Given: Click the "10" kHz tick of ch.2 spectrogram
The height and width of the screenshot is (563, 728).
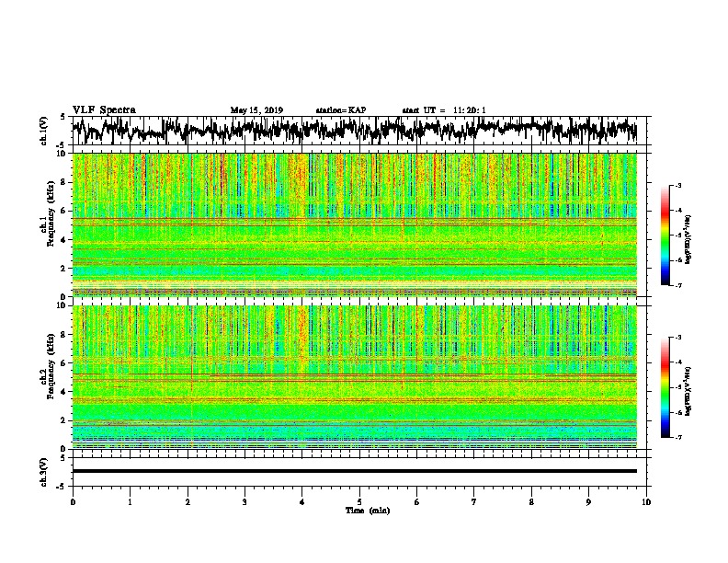Looking at the screenshot, I should coord(63,305).
